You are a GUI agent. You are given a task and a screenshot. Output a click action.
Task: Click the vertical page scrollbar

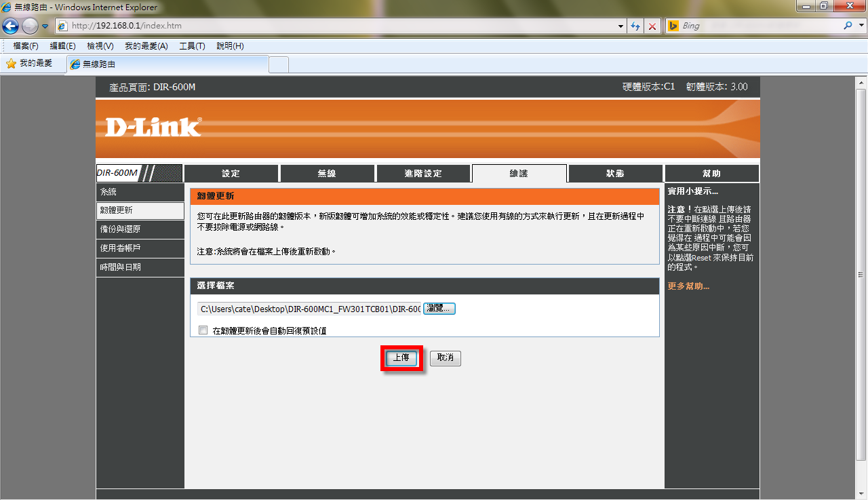[x=861, y=275]
